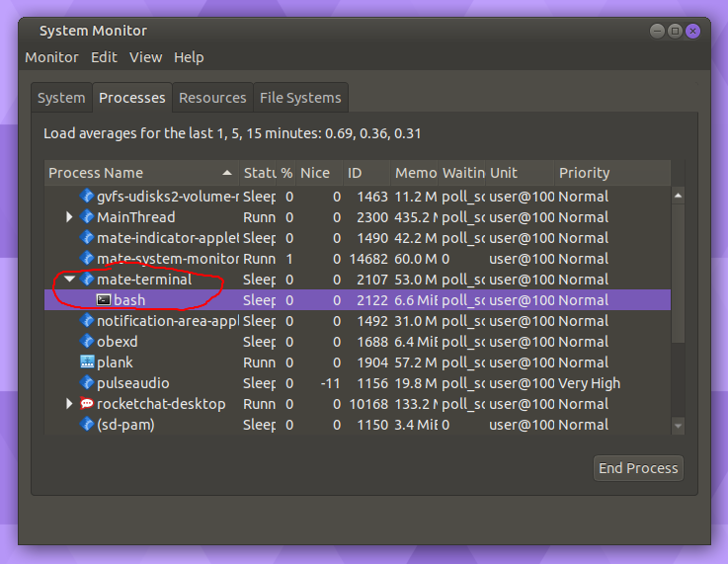
Task: Close the System Monitor window
Action: click(x=692, y=31)
